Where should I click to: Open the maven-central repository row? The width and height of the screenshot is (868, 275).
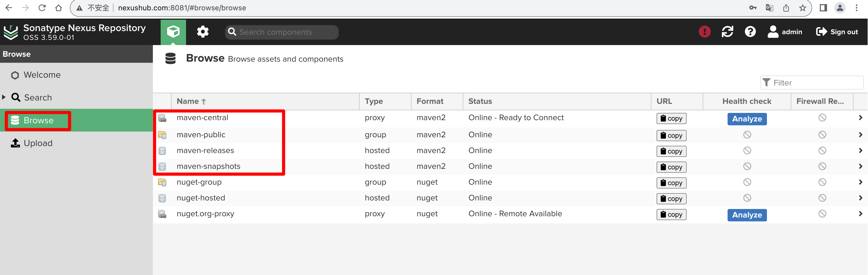[510, 118]
